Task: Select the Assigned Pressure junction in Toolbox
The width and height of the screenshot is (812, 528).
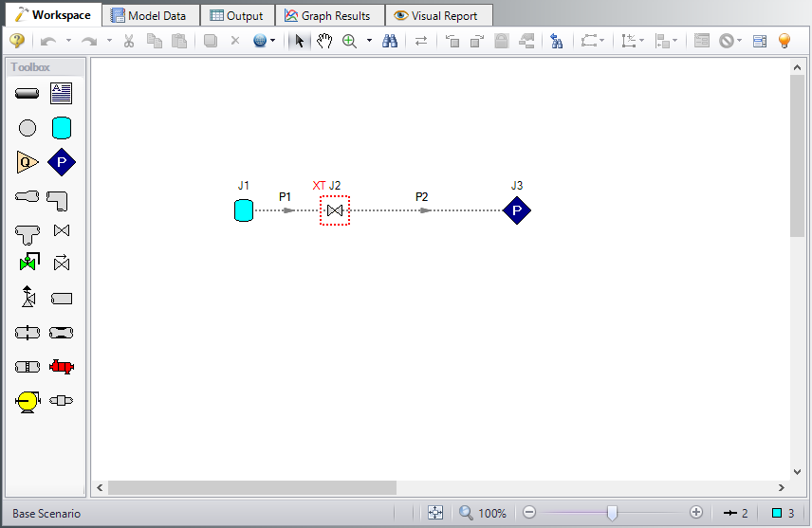Action: click(62, 162)
